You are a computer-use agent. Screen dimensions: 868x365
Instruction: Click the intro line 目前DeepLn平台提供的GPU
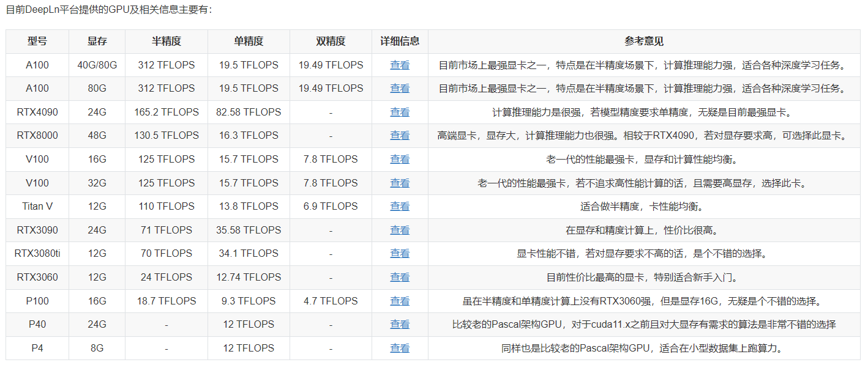point(110,10)
